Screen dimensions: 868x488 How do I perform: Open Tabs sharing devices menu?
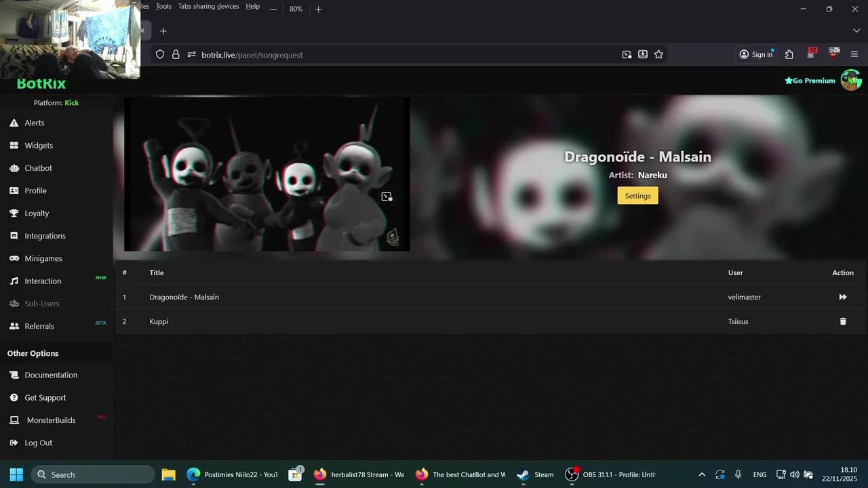click(x=208, y=6)
